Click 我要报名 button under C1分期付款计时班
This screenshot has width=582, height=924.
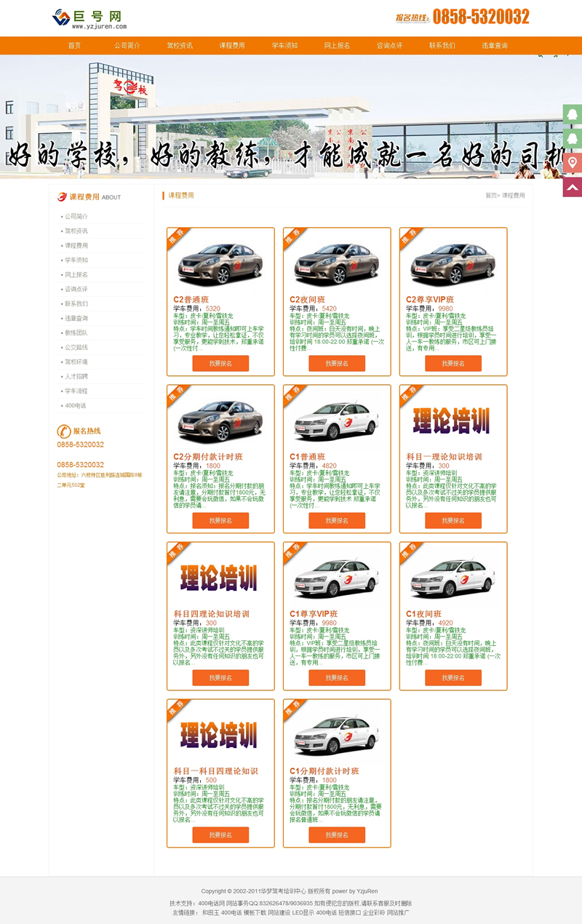point(337,835)
